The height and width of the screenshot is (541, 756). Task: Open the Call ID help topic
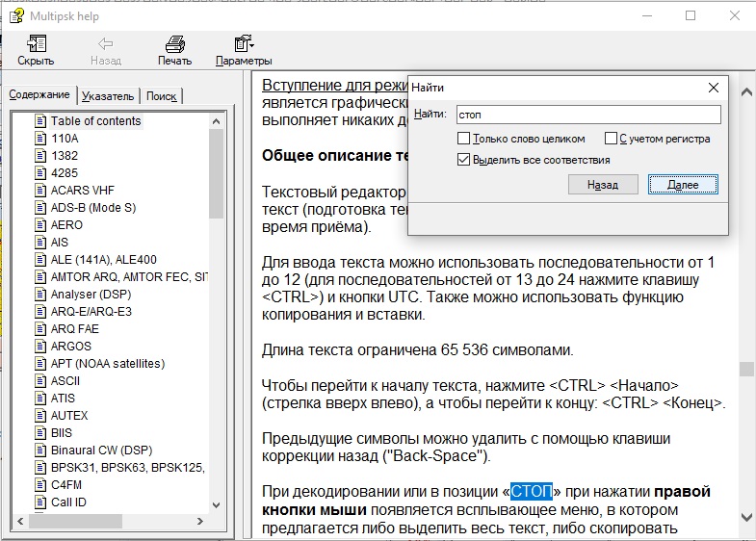coord(68,502)
